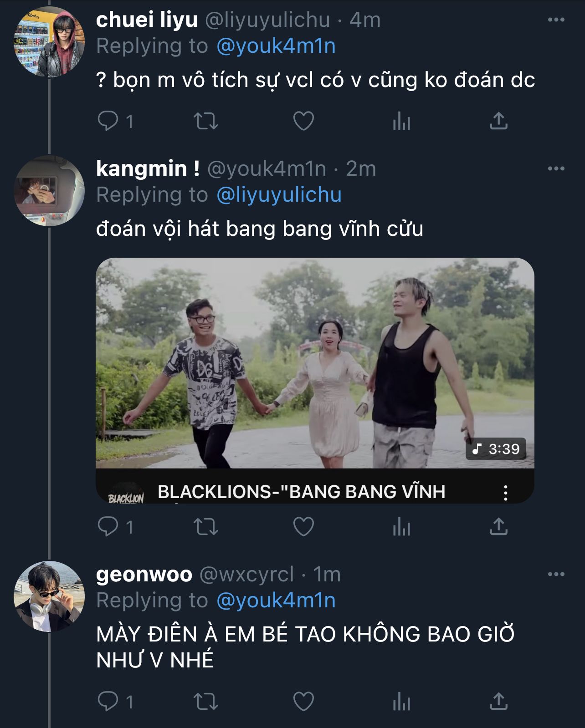This screenshot has width=585, height=728.
Task: Open the @youk4m1n mention under chuei liyu
Action: (276, 46)
